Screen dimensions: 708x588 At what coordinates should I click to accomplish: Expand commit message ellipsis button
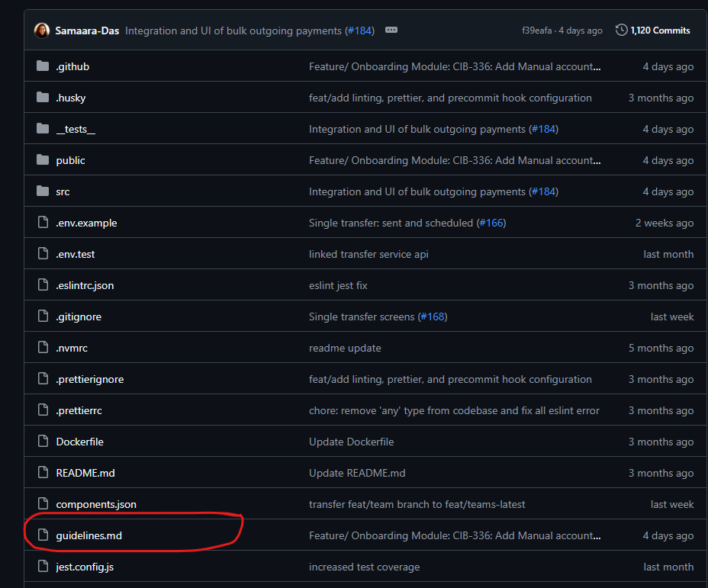[391, 31]
